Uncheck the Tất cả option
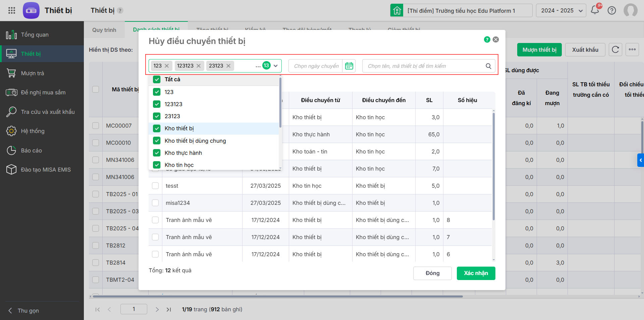This screenshot has width=644, height=320. click(x=157, y=80)
